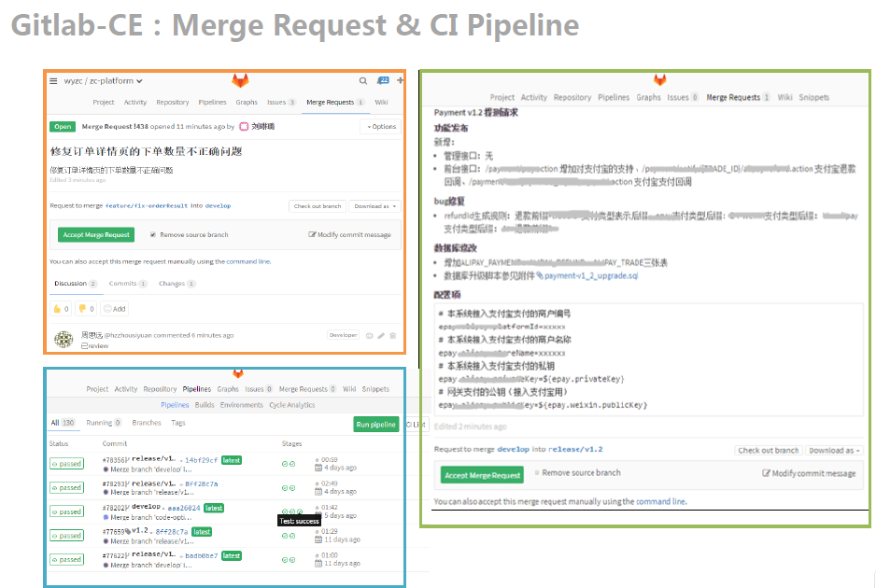Click the latest tag on pipeline #78202

[214, 508]
